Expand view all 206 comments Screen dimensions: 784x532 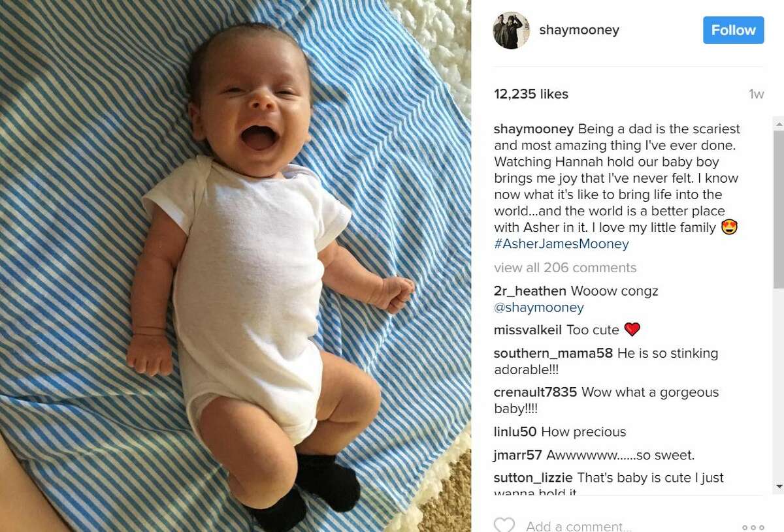565,268
